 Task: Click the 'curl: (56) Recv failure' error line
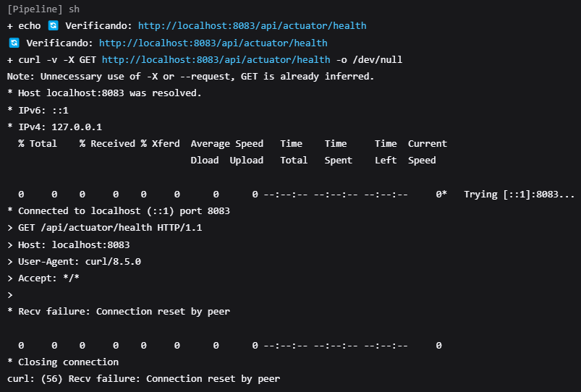pos(143,378)
